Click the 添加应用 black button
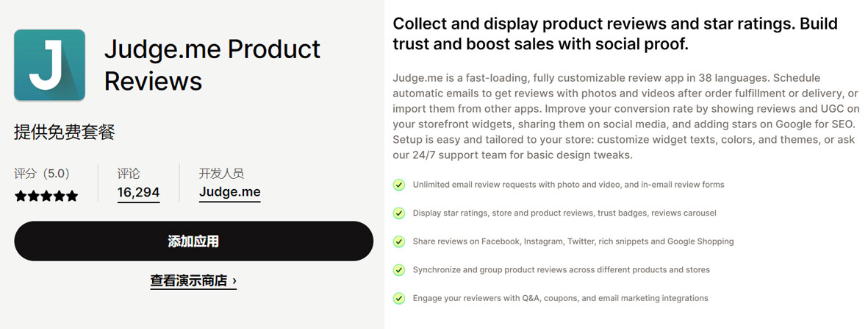 point(194,241)
